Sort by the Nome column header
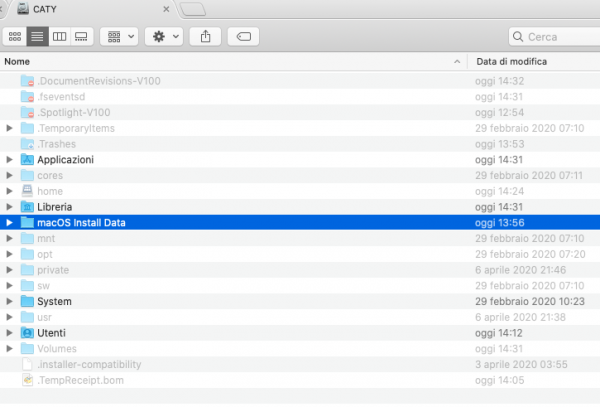The width and height of the screenshot is (600, 407). 17,62
